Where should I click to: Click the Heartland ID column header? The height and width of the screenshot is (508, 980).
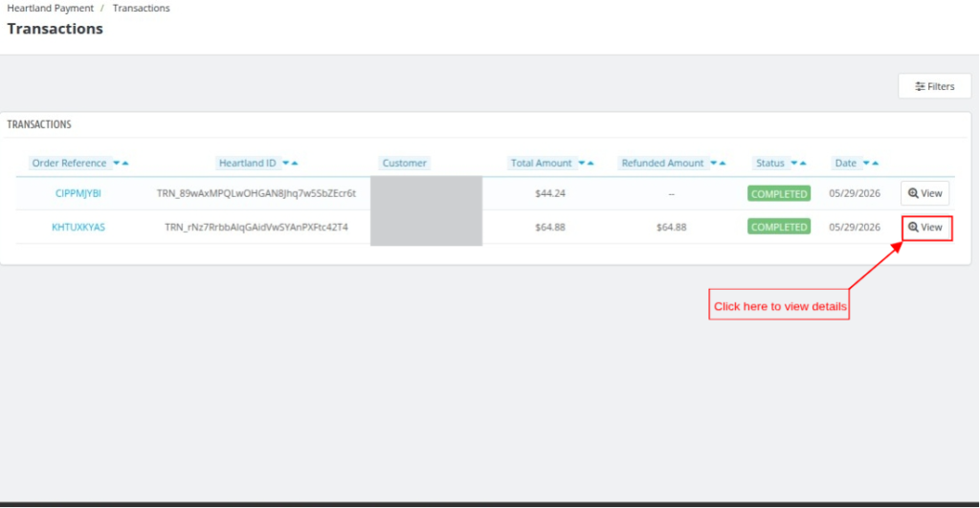coord(248,163)
